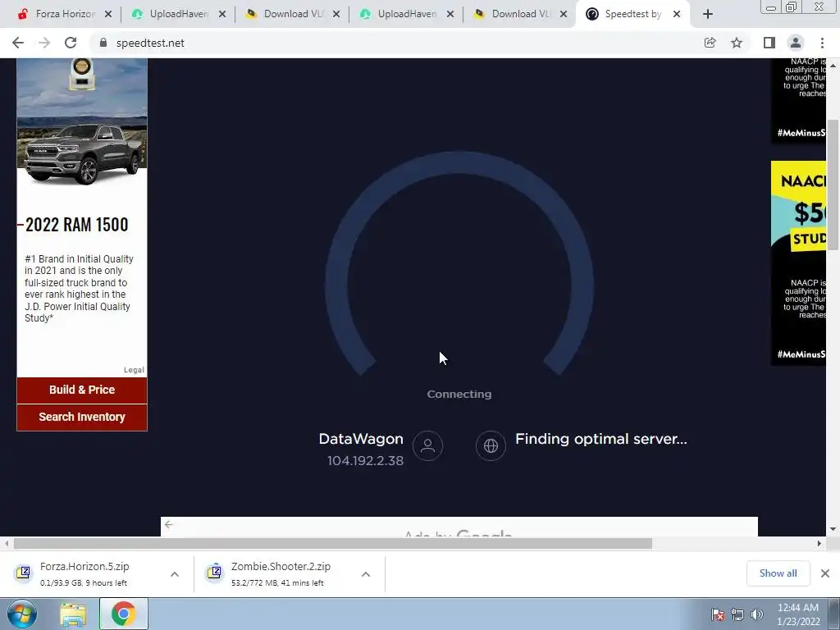
Task: Click the Show desktop button at taskbar end
Action: (834, 614)
